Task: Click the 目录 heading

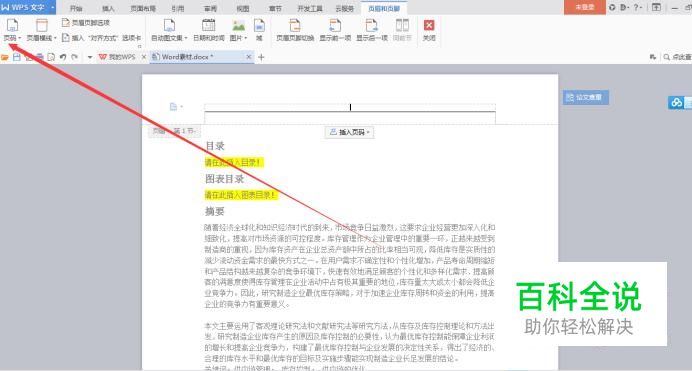Action: point(215,146)
